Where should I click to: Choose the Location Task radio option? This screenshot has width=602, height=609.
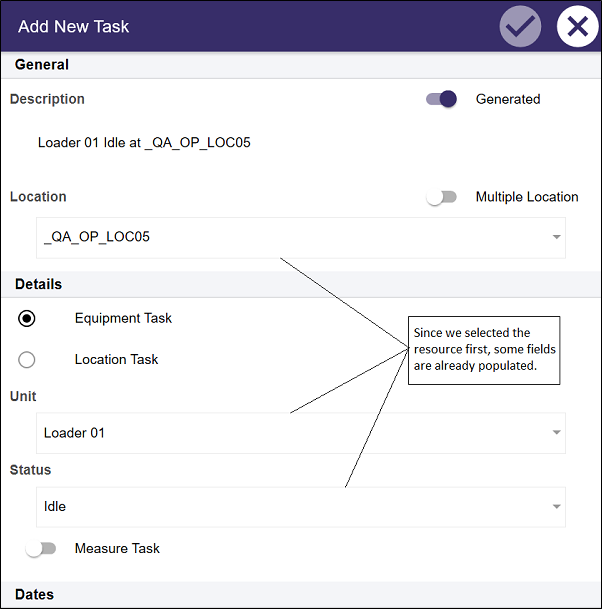26,360
